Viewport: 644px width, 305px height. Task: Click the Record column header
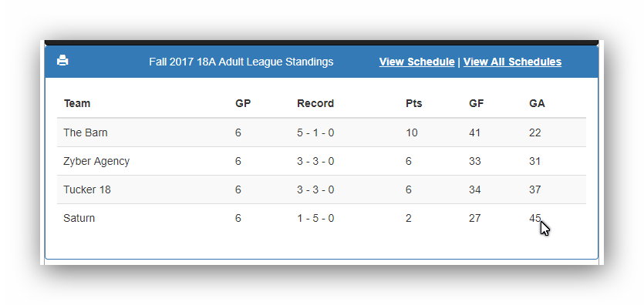pos(315,103)
